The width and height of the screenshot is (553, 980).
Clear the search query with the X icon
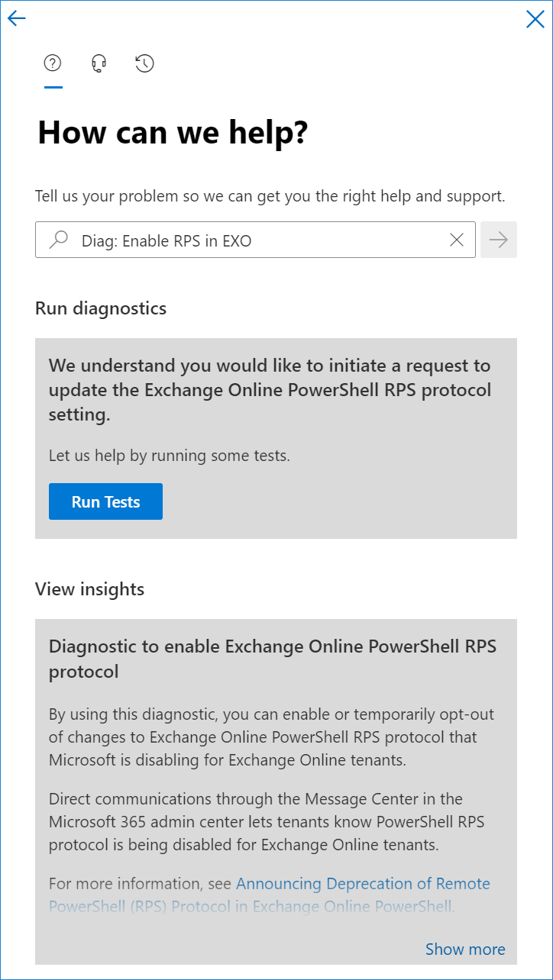[457, 239]
